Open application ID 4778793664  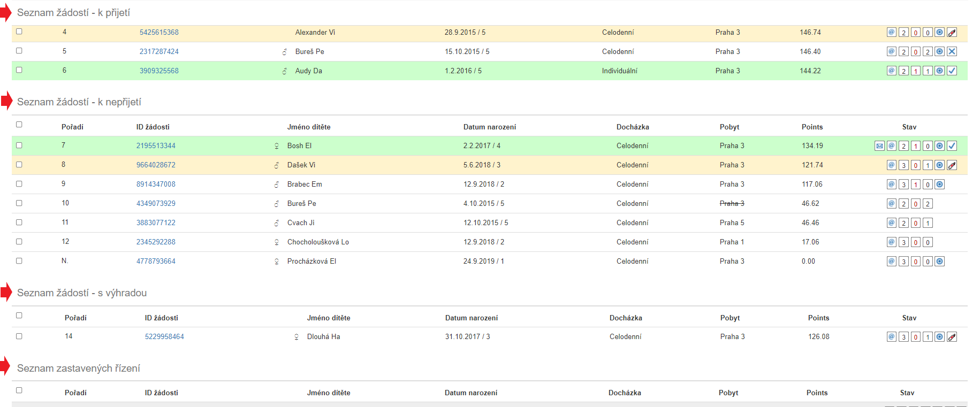(156, 261)
